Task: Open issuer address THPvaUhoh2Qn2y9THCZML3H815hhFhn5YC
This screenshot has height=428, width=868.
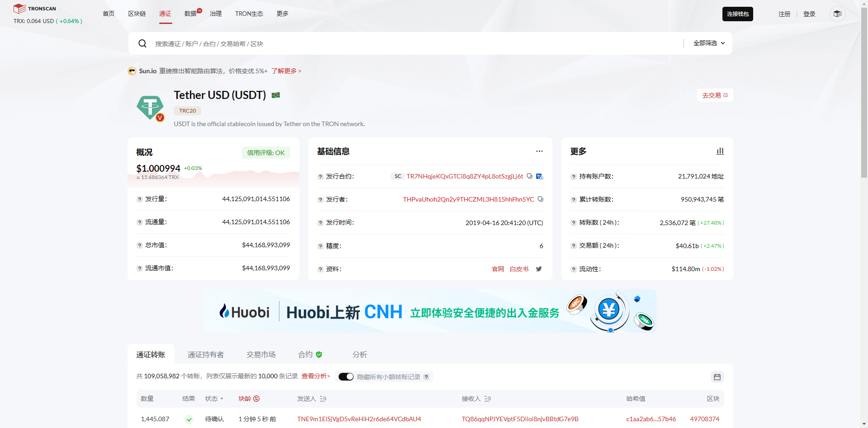Action: pos(468,199)
